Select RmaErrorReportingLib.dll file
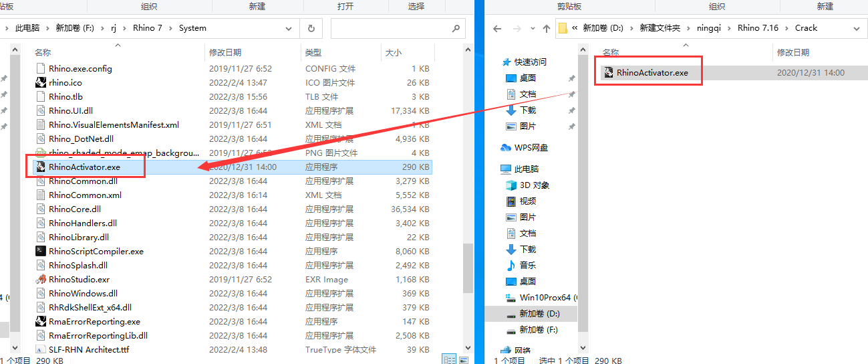Screen dimensions: 868x364 (x=98, y=335)
